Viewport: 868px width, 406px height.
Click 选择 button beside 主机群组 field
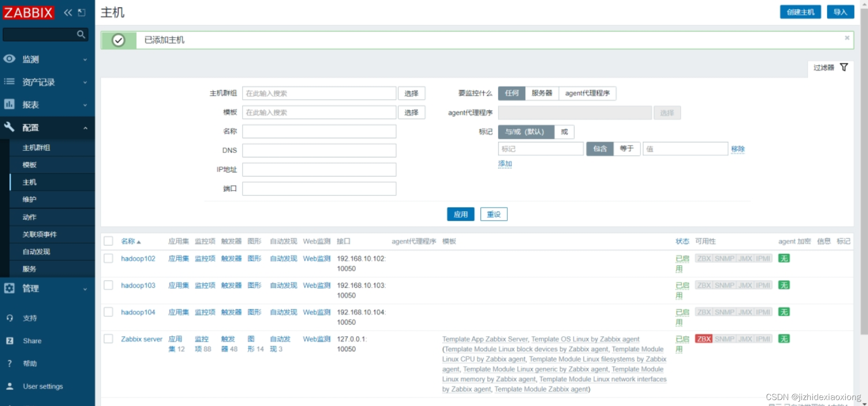411,93
